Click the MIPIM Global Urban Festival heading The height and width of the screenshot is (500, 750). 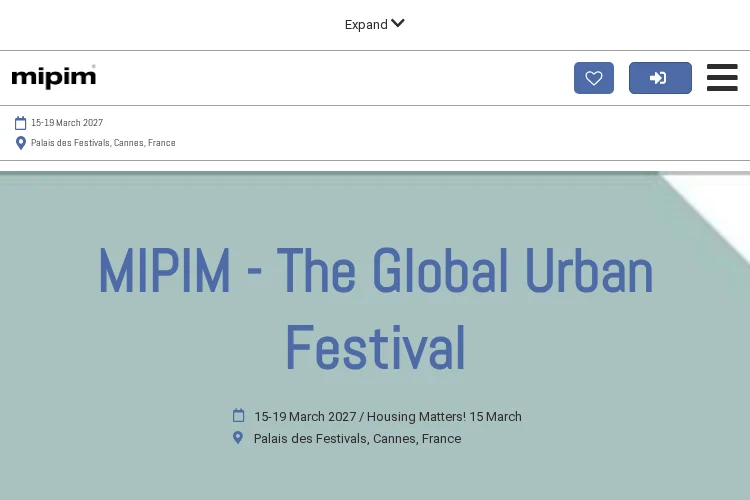375,309
